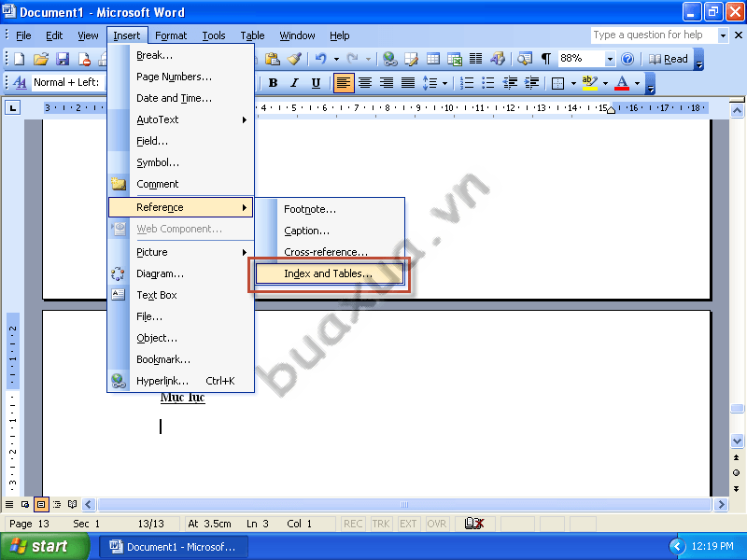Open the Zoom percentage dropdown arrow

[610, 60]
